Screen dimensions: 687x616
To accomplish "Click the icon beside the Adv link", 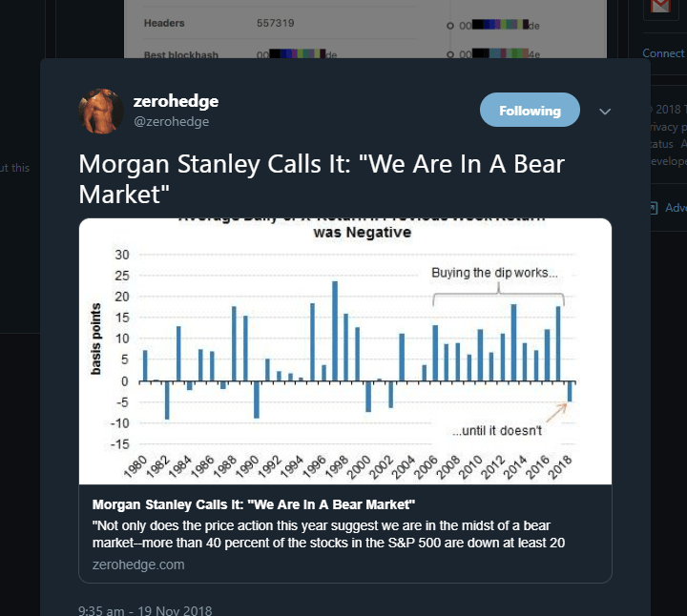I will point(653,207).
